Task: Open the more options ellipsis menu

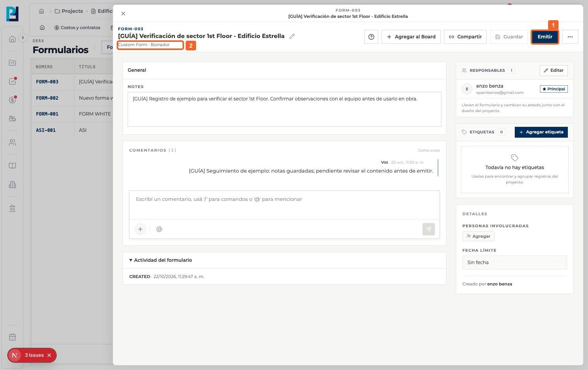Action: coord(570,37)
